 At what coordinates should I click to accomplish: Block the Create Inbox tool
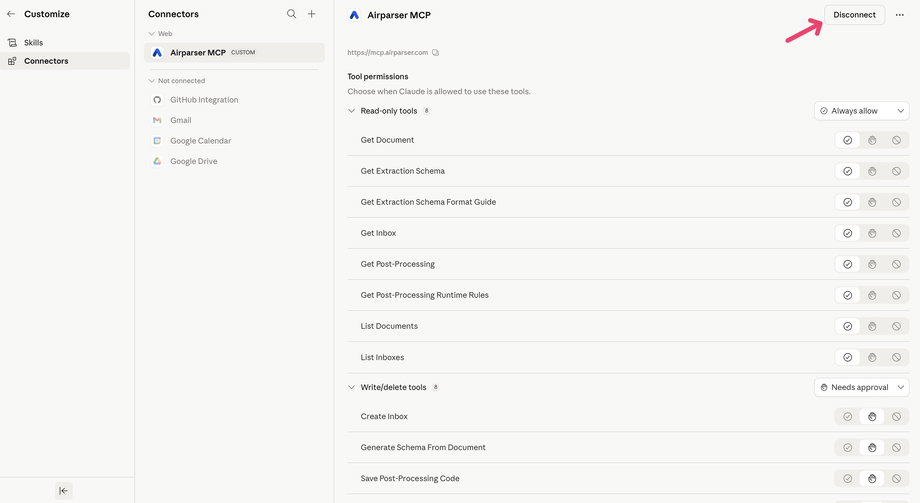[x=897, y=417]
